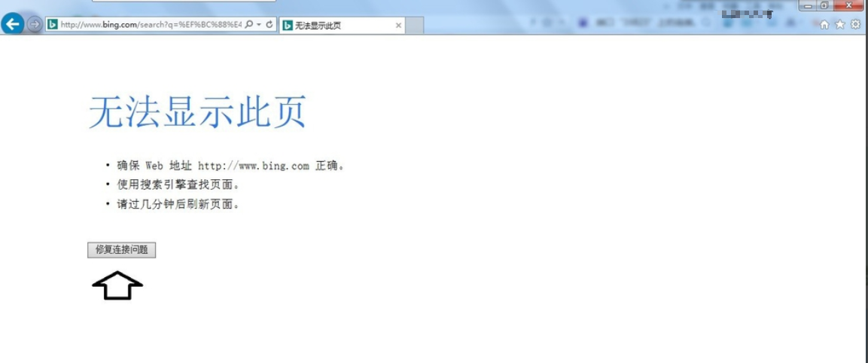Open the Home page icon
This screenshot has width=868, height=363.
(x=825, y=24)
